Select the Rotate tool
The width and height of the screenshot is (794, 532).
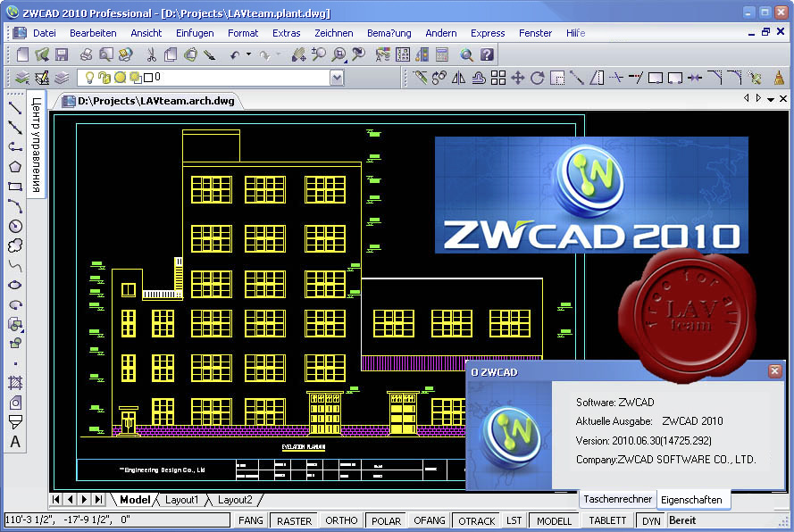pos(538,78)
